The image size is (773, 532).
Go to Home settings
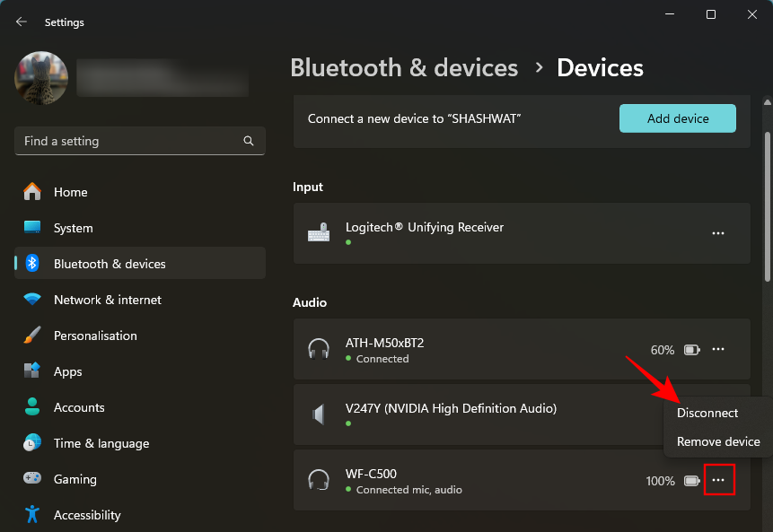pos(140,192)
